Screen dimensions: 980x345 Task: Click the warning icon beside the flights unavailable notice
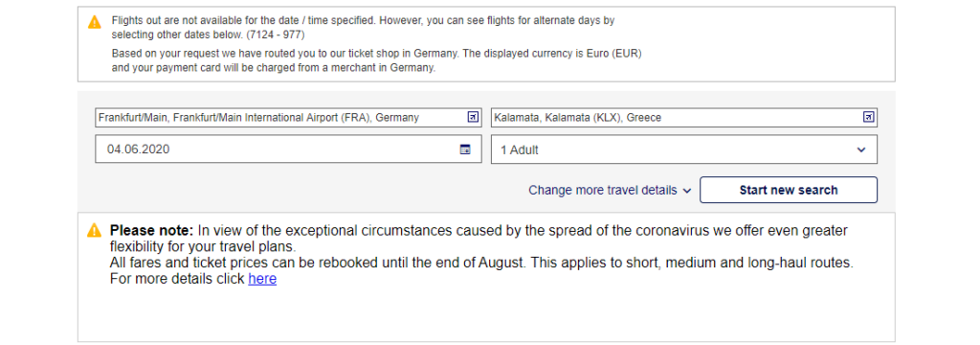[95, 22]
